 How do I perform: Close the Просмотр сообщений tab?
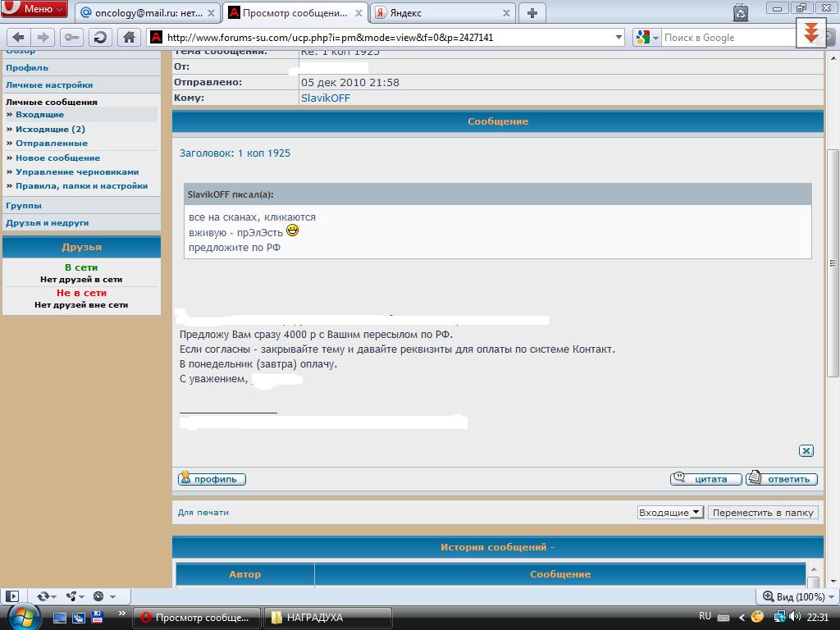point(358,13)
